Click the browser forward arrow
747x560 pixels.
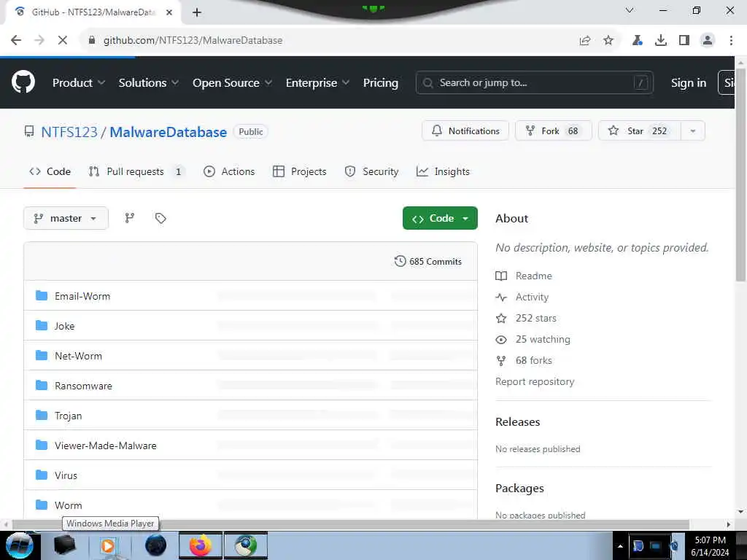point(39,41)
